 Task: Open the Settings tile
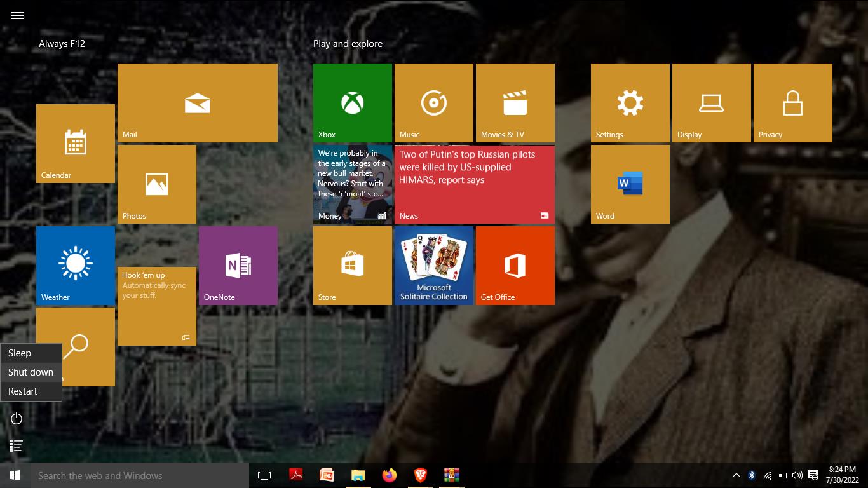[x=630, y=103]
